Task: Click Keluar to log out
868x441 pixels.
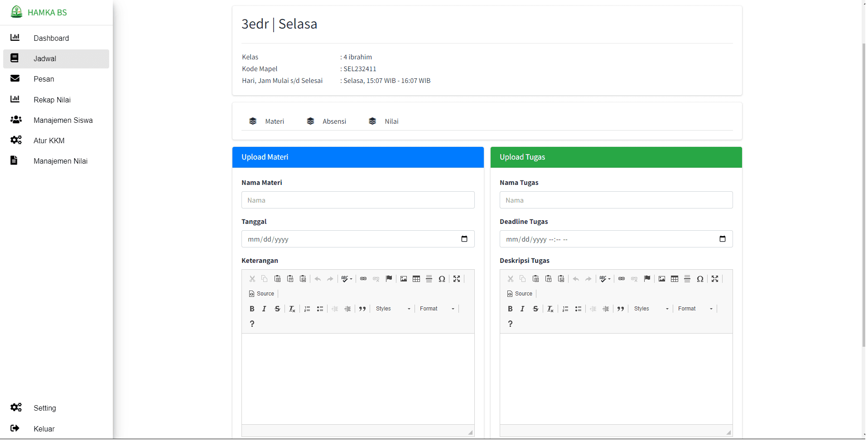Action: click(x=56, y=429)
